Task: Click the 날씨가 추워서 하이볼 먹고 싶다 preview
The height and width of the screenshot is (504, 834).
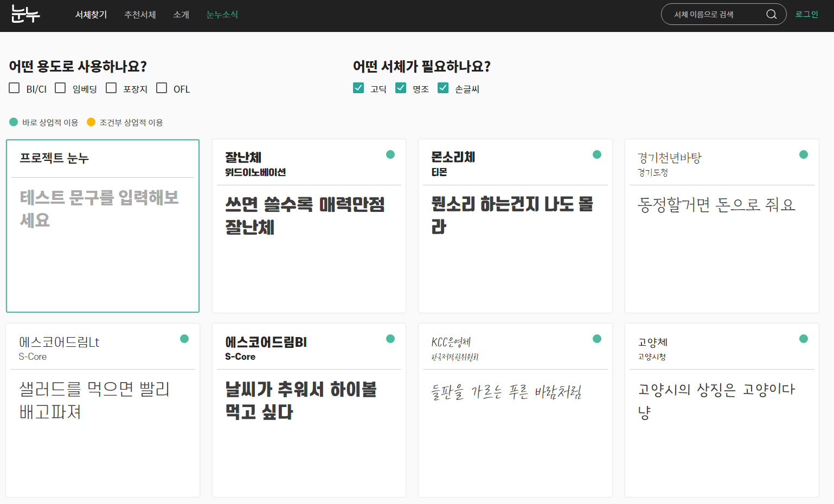Action: point(301,400)
